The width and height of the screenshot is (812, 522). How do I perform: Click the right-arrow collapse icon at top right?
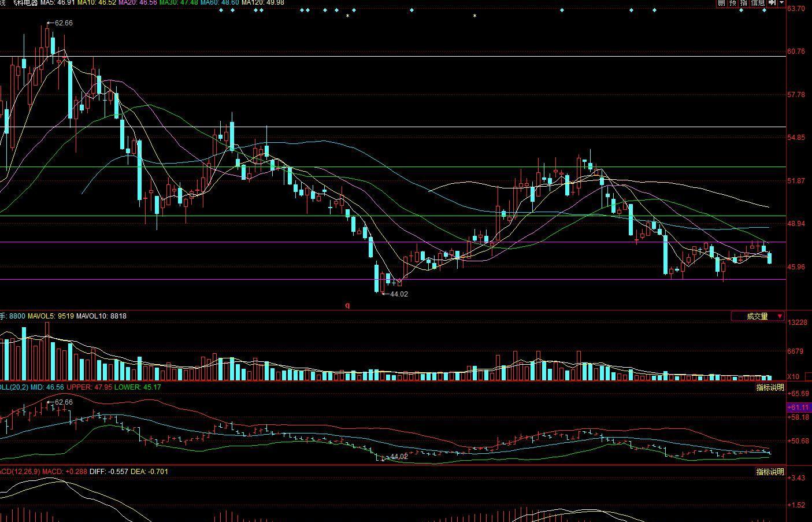(x=772, y=3)
